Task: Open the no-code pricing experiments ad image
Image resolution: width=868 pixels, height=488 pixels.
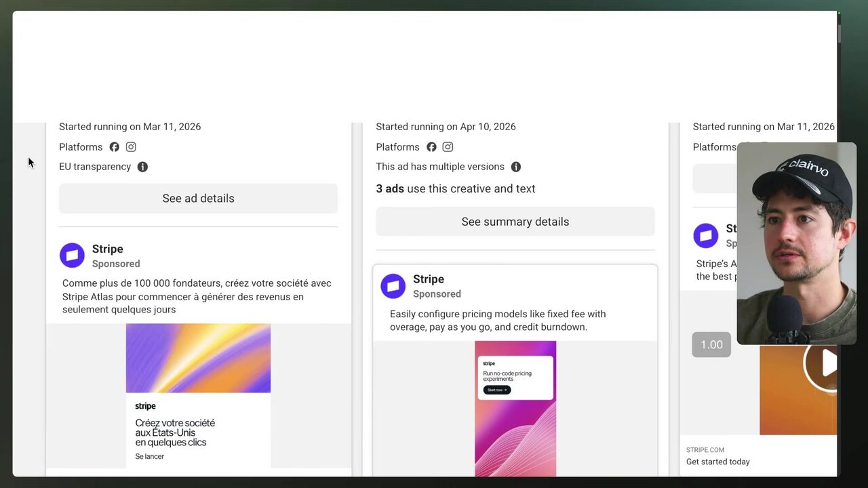Action: pyautogui.click(x=515, y=409)
